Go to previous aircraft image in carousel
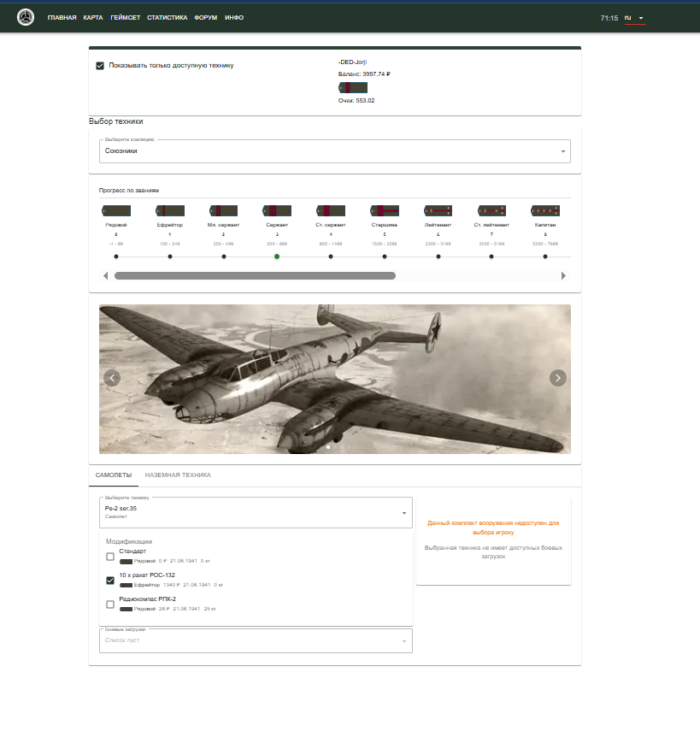 (112, 378)
